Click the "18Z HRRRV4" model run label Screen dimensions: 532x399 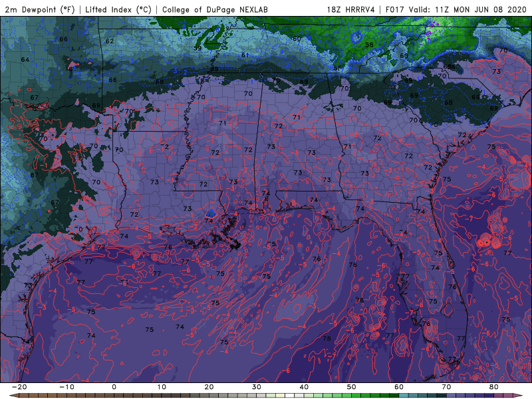pyautogui.click(x=350, y=9)
